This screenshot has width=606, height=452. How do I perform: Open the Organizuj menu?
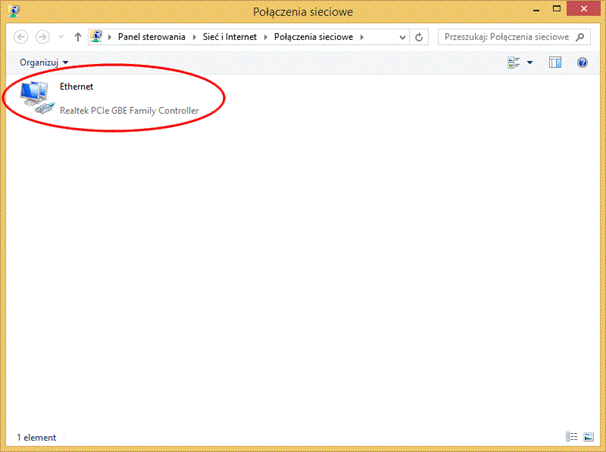coord(44,63)
